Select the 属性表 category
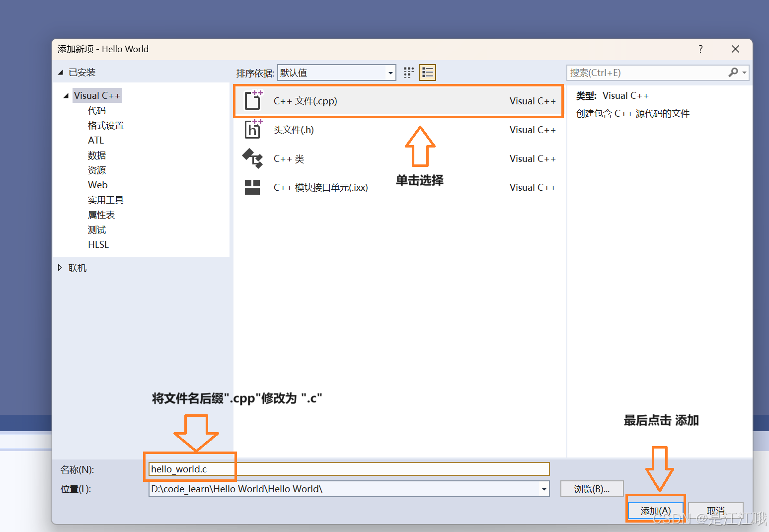The width and height of the screenshot is (769, 532). [x=101, y=215]
